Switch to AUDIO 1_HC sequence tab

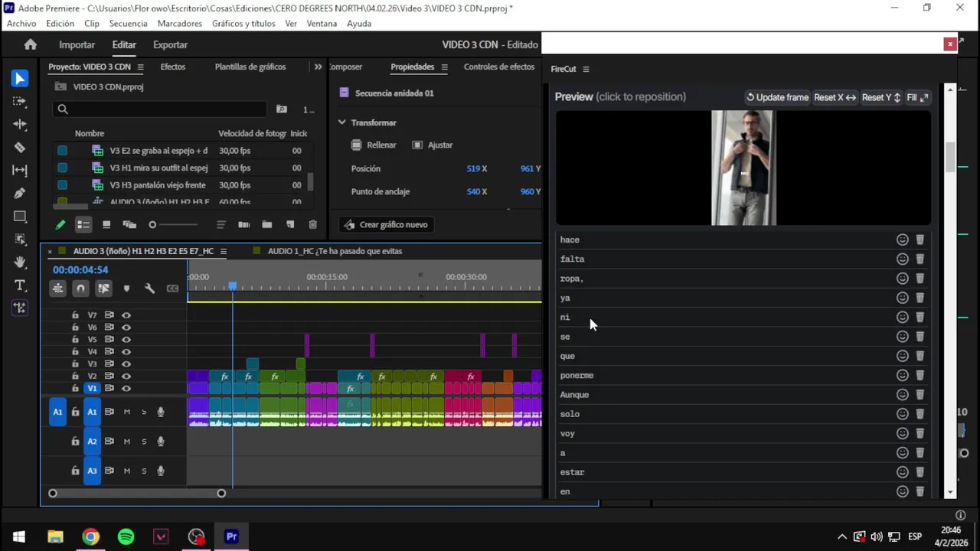pos(335,251)
